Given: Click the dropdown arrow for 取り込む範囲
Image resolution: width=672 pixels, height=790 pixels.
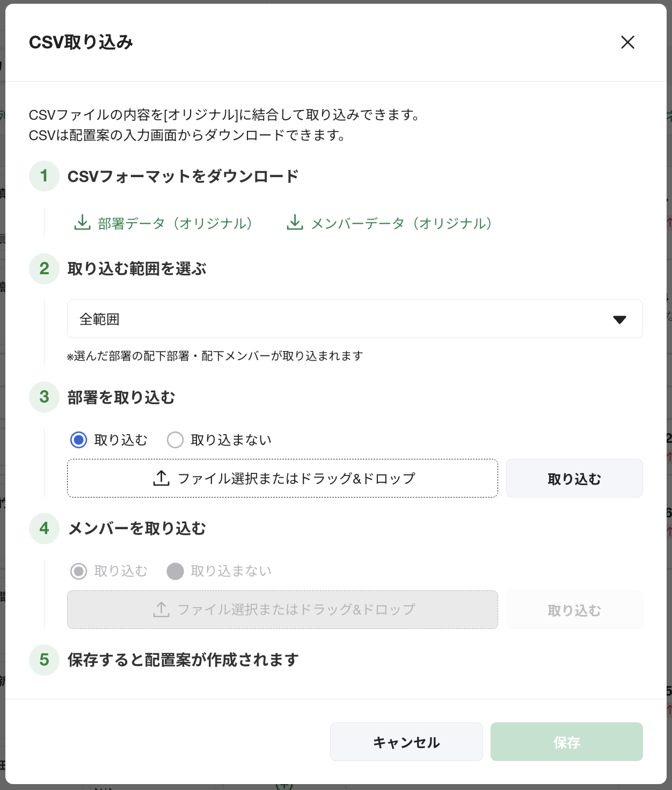Looking at the screenshot, I should 619,320.
